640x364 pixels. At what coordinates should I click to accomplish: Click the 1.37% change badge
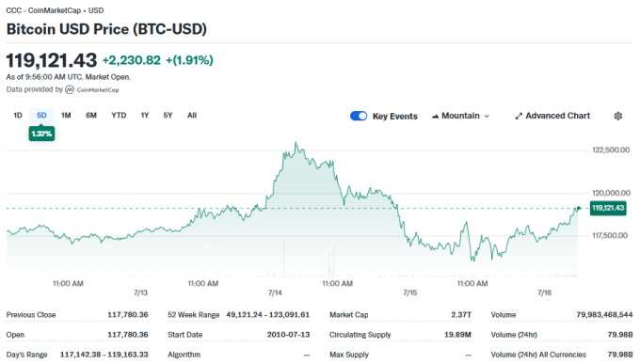[41, 134]
